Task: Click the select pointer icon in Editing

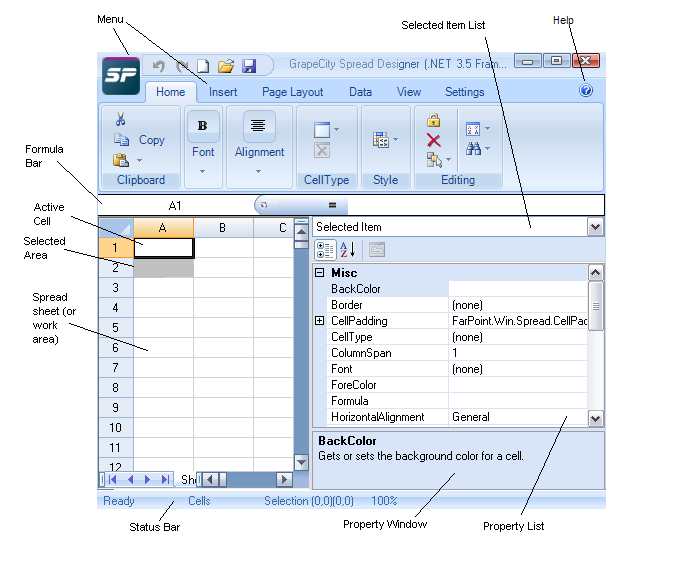Action: point(434,160)
